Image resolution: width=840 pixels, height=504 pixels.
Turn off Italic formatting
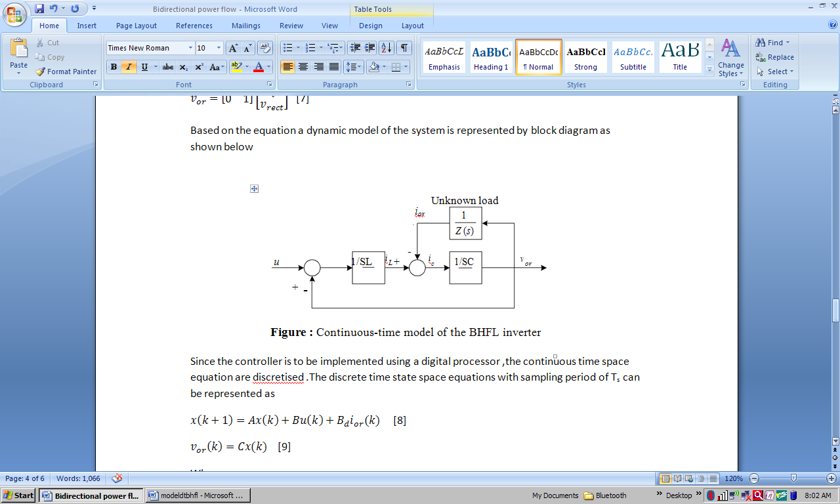[129, 67]
